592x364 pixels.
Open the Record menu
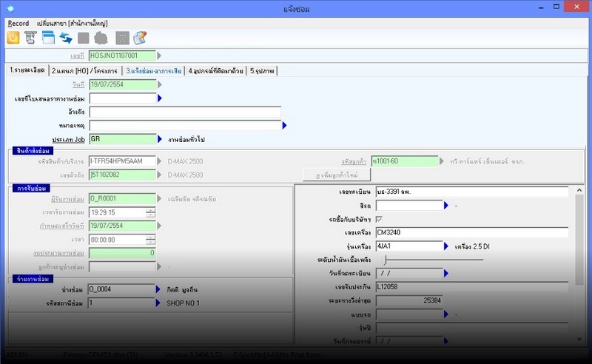pyautogui.click(x=18, y=24)
